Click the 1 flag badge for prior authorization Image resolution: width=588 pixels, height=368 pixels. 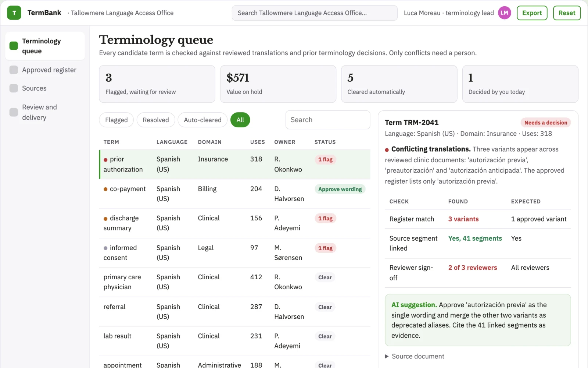pyautogui.click(x=325, y=160)
